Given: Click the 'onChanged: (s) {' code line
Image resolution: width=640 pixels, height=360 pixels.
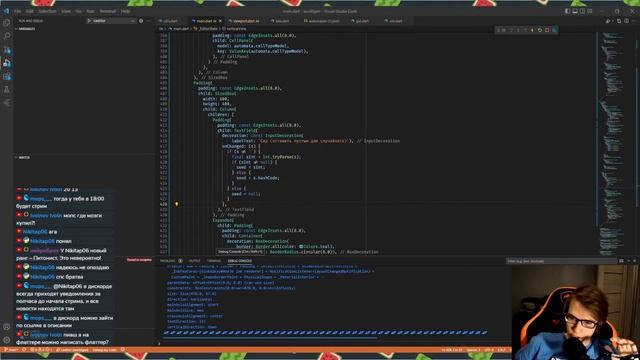Looking at the screenshot, I should (x=241, y=146).
